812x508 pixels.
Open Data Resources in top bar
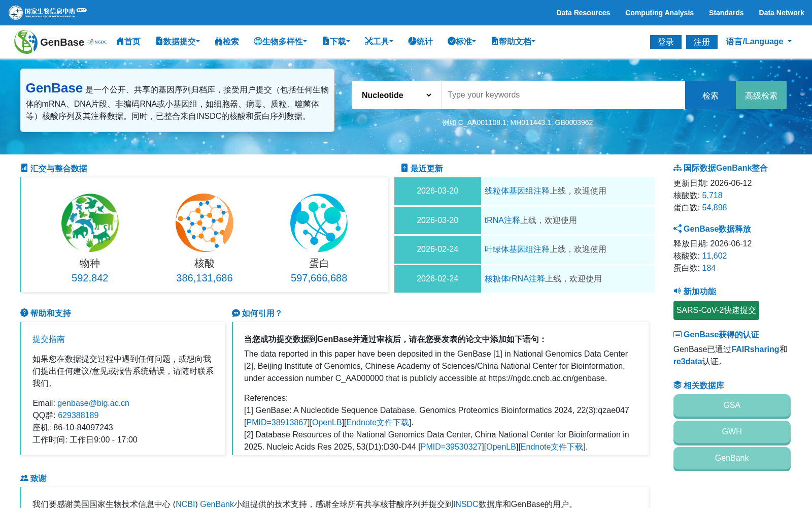(583, 13)
